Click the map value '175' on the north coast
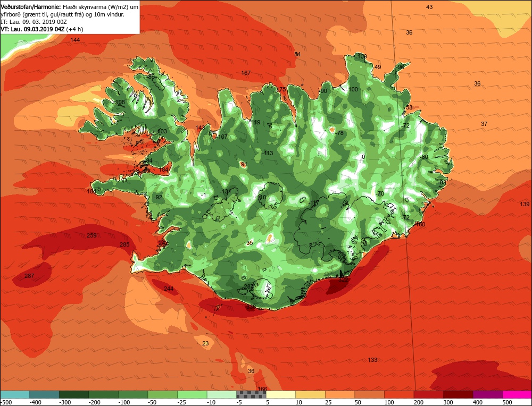 pyautogui.click(x=281, y=89)
